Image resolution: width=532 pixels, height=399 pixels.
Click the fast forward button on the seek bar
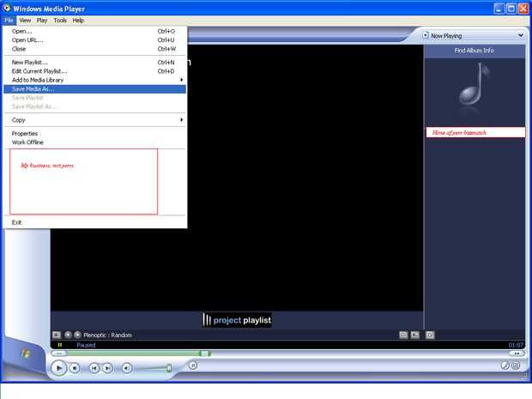[x=517, y=354]
